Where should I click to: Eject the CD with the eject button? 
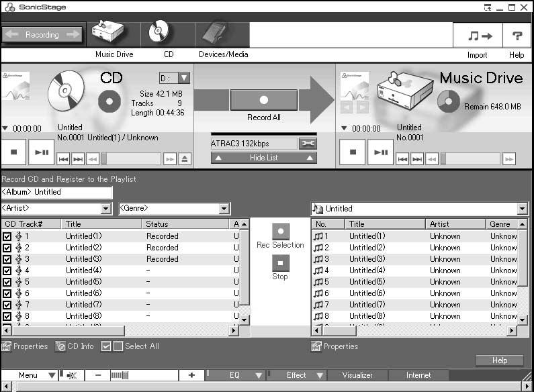(x=185, y=159)
